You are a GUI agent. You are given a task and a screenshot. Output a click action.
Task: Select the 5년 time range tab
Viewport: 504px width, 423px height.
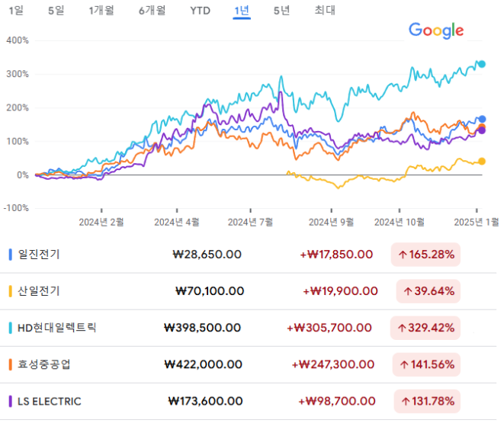(x=281, y=11)
